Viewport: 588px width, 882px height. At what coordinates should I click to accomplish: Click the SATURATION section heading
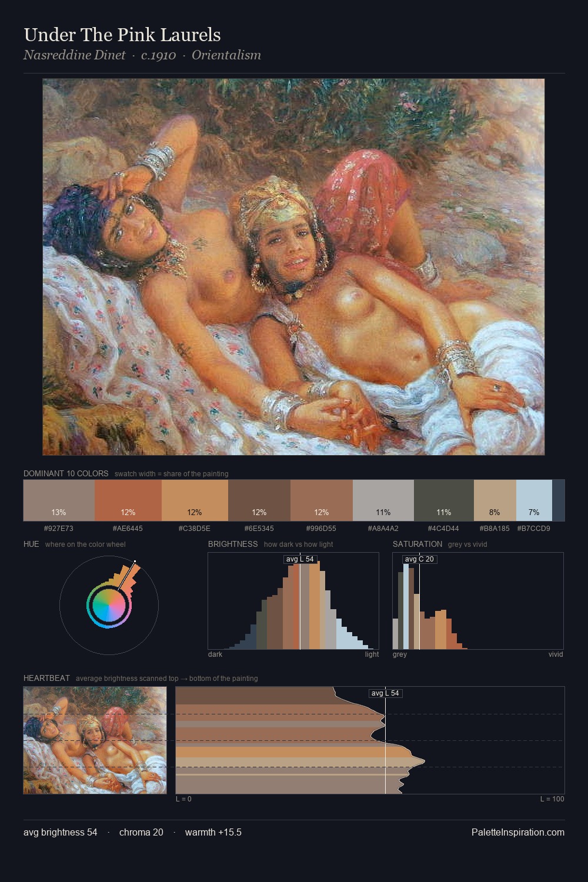pyautogui.click(x=417, y=544)
